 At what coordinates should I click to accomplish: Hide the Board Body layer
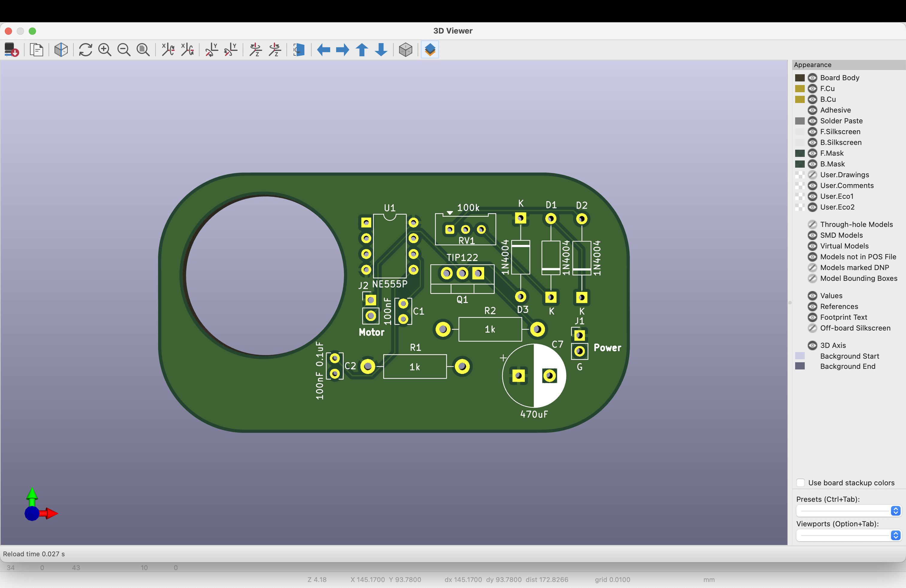[812, 78]
